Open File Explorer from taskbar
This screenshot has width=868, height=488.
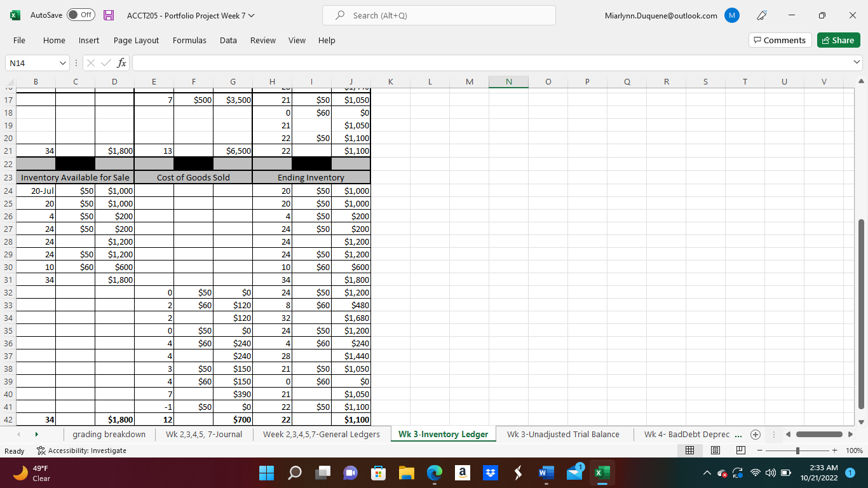[x=406, y=473]
